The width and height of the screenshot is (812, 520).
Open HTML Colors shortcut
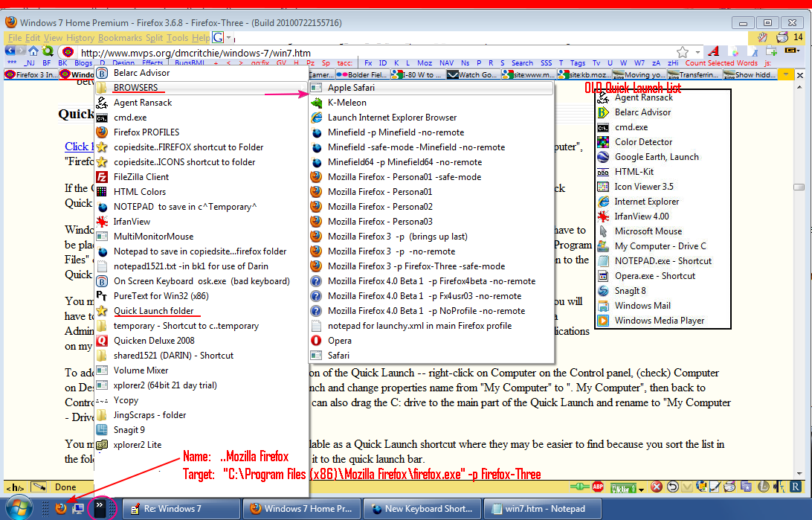[x=202, y=192]
